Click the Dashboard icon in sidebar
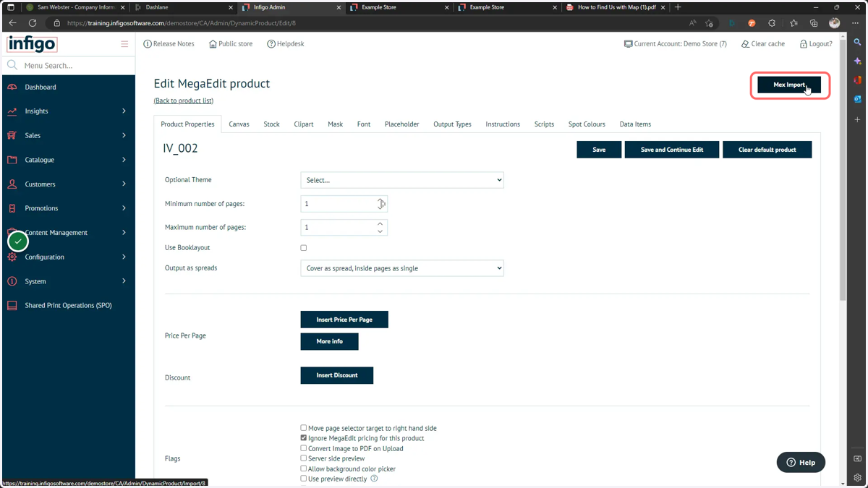The height and width of the screenshot is (488, 868). (12, 87)
